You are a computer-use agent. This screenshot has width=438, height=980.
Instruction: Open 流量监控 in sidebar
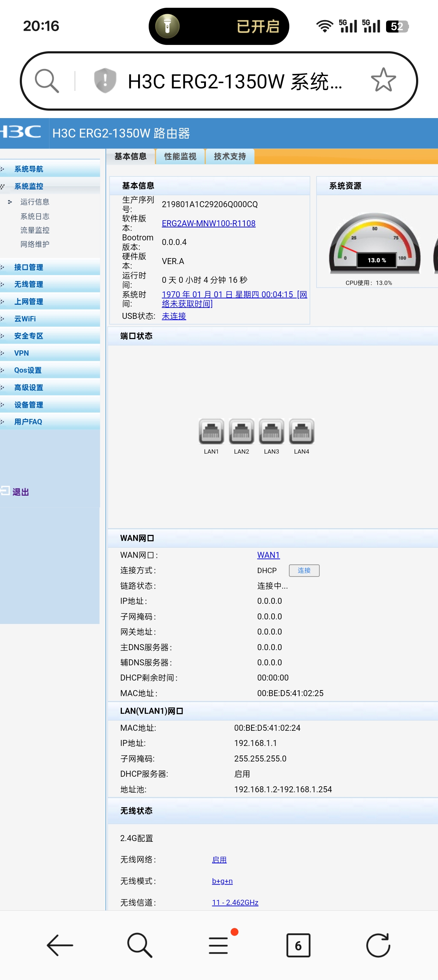(x=35, y=230)
